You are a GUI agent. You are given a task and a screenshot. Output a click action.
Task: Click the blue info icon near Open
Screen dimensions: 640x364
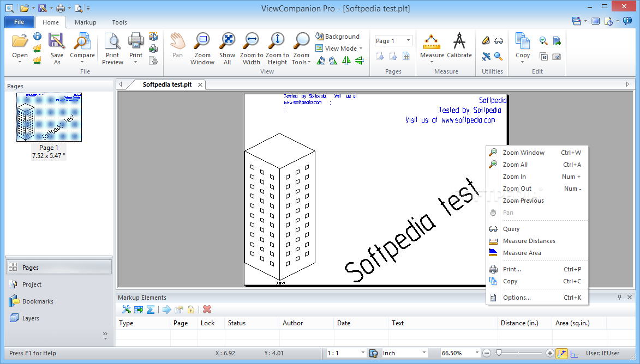[37, 37]
